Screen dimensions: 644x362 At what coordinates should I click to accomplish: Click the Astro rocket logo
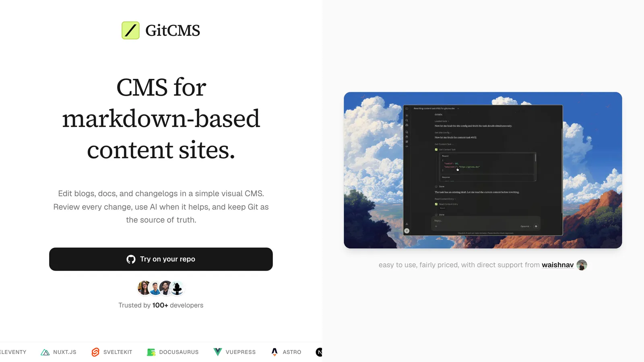[275, 352]
